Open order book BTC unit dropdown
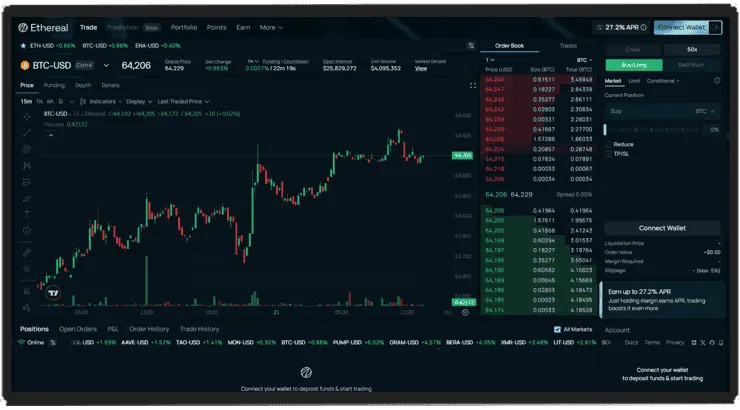 tap(584, 60)
